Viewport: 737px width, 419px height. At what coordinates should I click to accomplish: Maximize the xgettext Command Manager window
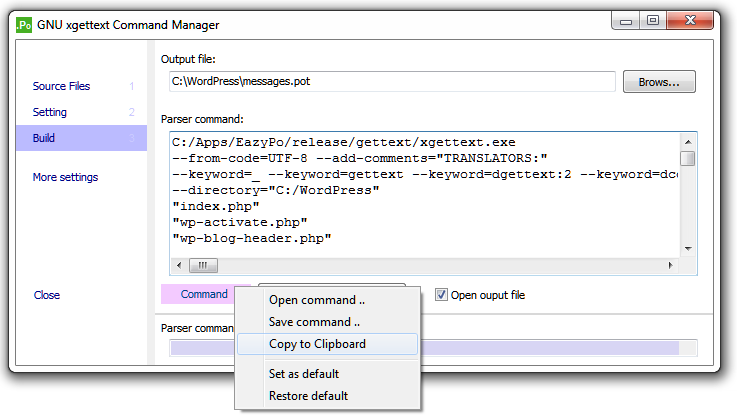coord(653,21)
